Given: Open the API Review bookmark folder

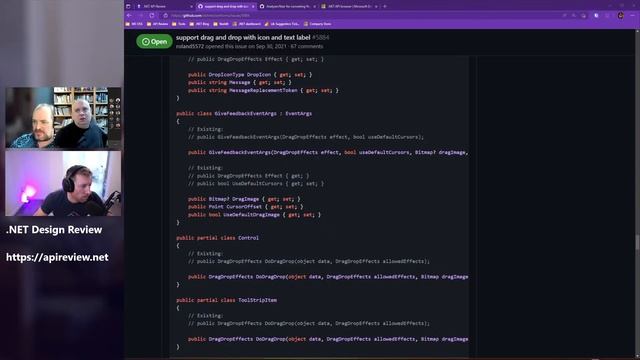Looking at the screenshot, I should coord(158,24).
